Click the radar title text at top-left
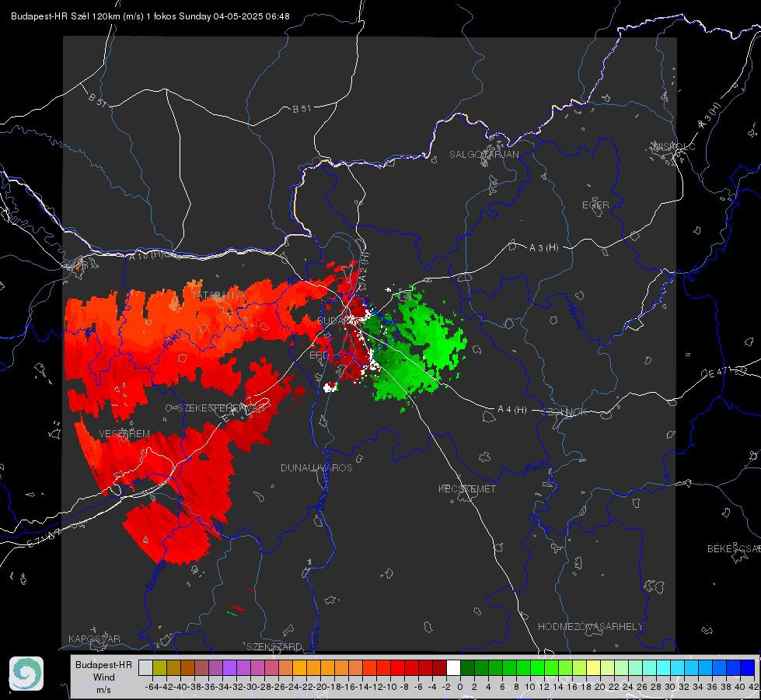Image resolution: width=761 pixels, height=700 pixels. [x=150, y=16]
